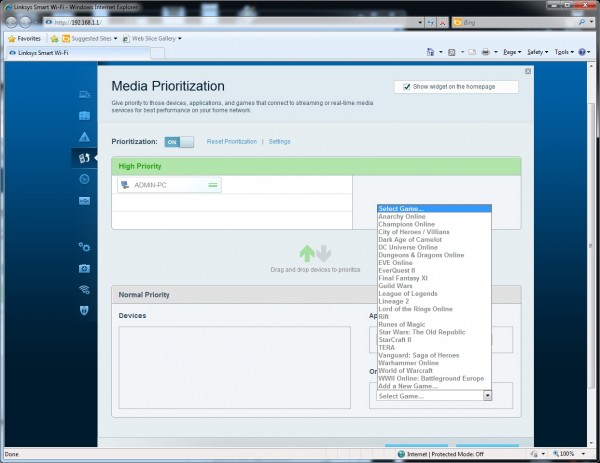Image resolution: width=600 pixels, height=463 pixels.
Task: Open the Safety menu
Action: (x=538, y=52)
